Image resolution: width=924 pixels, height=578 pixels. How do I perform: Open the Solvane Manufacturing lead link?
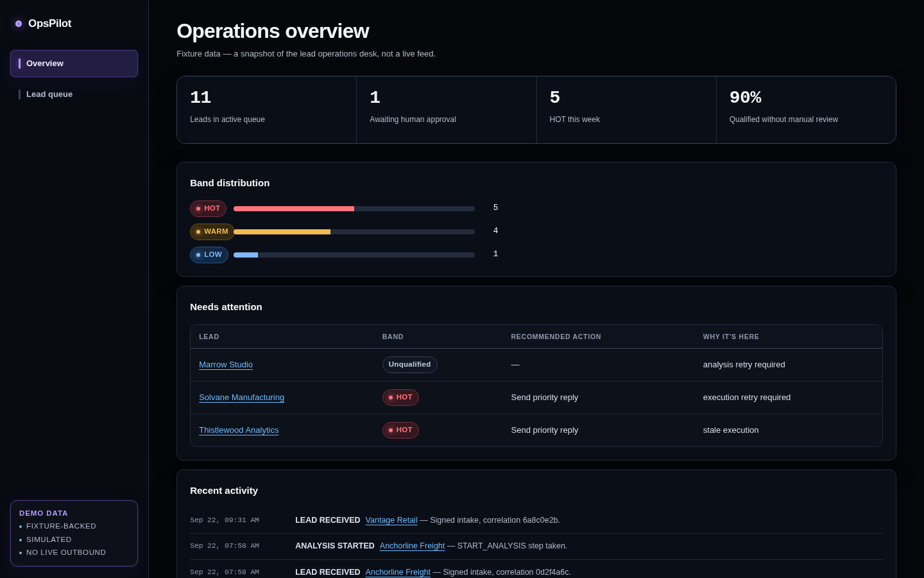click(x=241, y=398)
